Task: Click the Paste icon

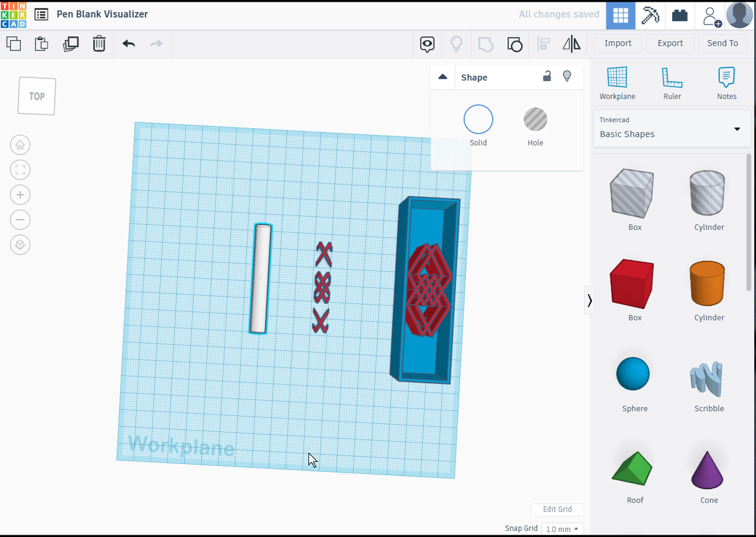Action: click(41, 44)
